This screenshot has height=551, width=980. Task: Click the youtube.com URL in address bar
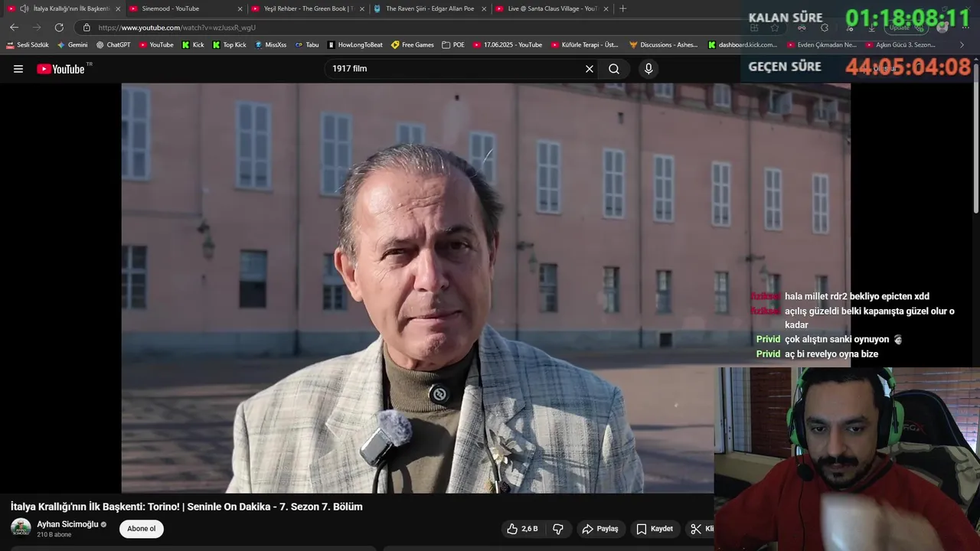177,28
